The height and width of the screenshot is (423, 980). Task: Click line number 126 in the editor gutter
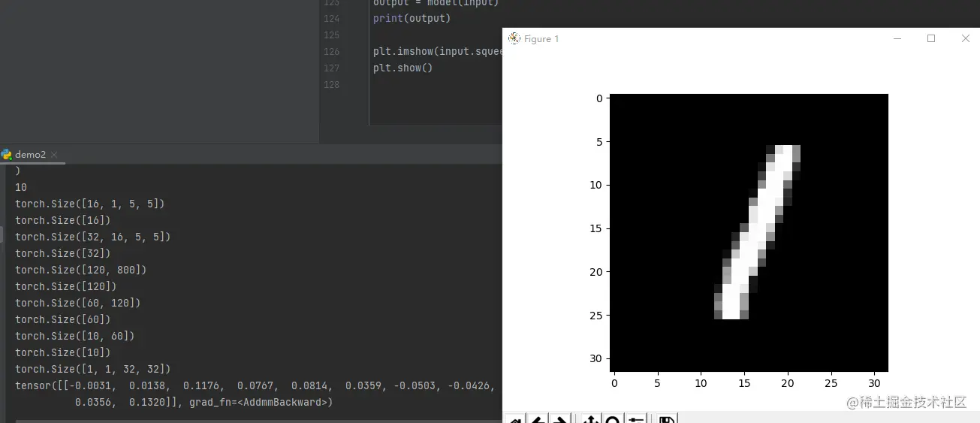[x=331, y=52]
